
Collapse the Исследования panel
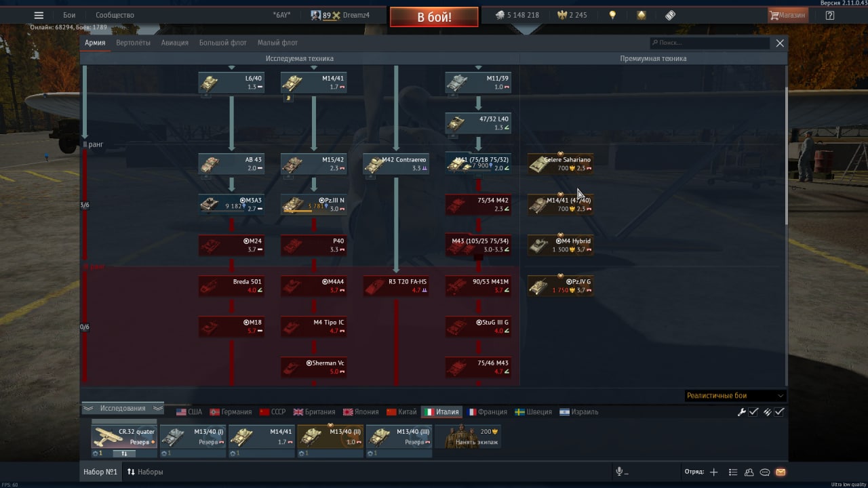tap(123, 408)
